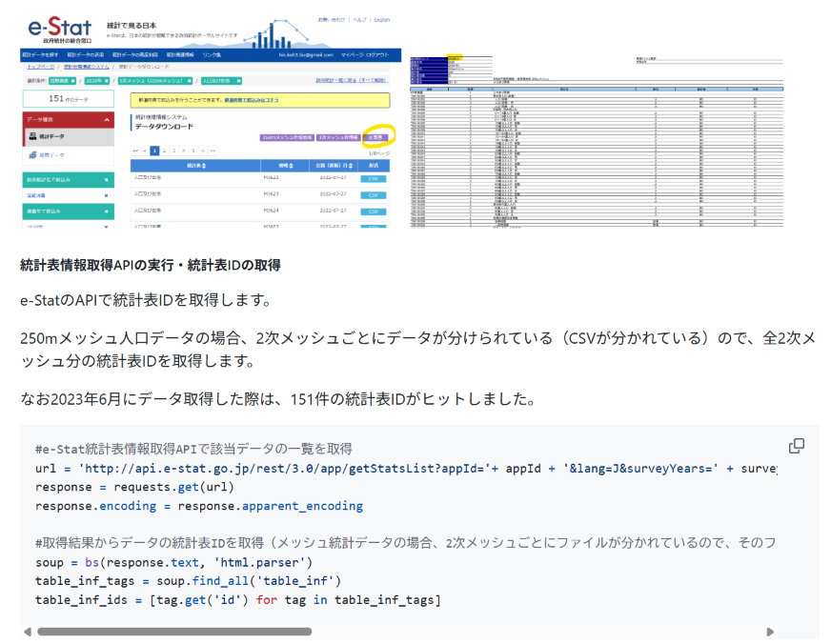
Task: Click comment '#e-Stat統計表情報取得APIで該当データの一覧を取得'
Action: (194, 449)
